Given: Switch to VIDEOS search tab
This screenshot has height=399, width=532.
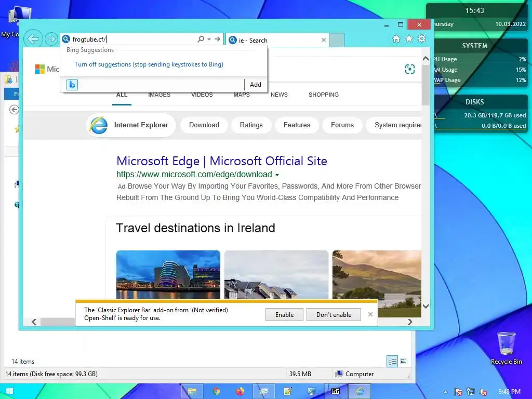Looking at the screenshot, I should click(202, 95).
